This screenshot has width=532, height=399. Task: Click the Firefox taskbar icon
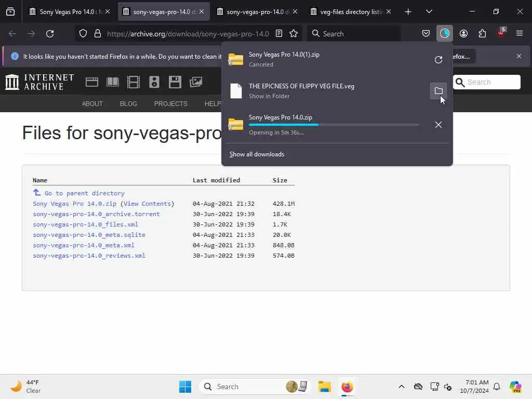(347, 387)
